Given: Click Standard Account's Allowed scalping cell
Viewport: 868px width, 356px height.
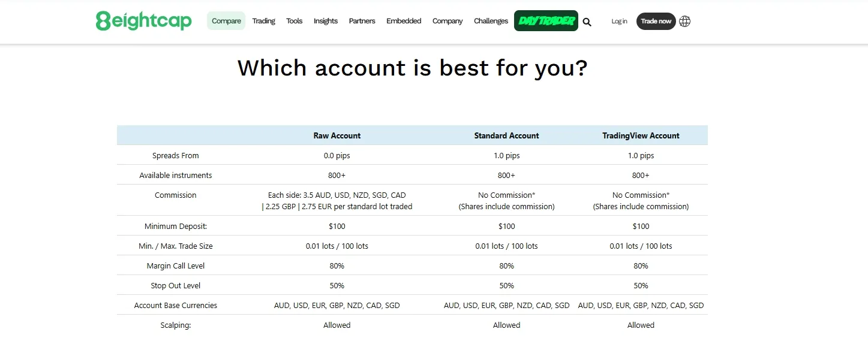Looking at the screenshot, I should pyautogui.click(x=506, y=325).
